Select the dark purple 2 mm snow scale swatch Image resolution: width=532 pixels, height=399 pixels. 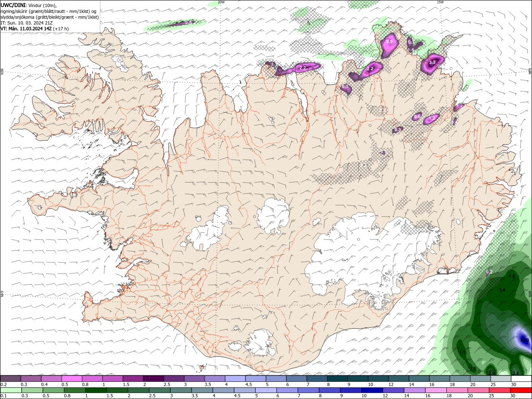coord(153,379)
